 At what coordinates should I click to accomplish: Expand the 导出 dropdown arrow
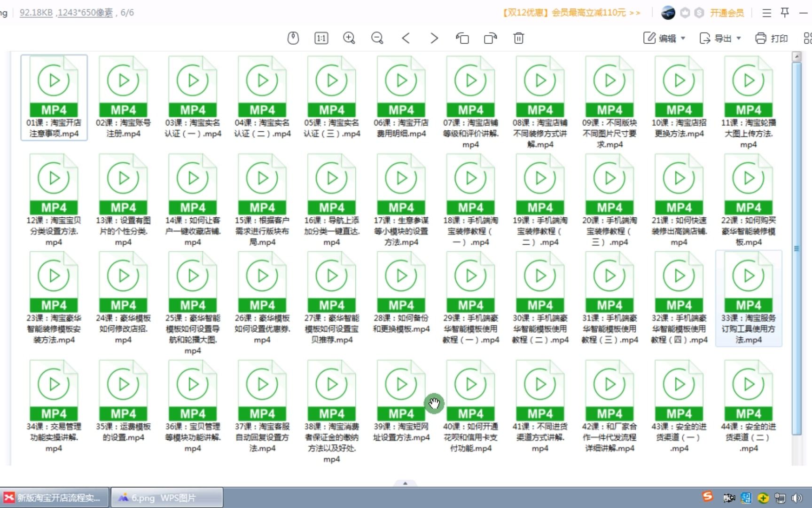[739, 38]
